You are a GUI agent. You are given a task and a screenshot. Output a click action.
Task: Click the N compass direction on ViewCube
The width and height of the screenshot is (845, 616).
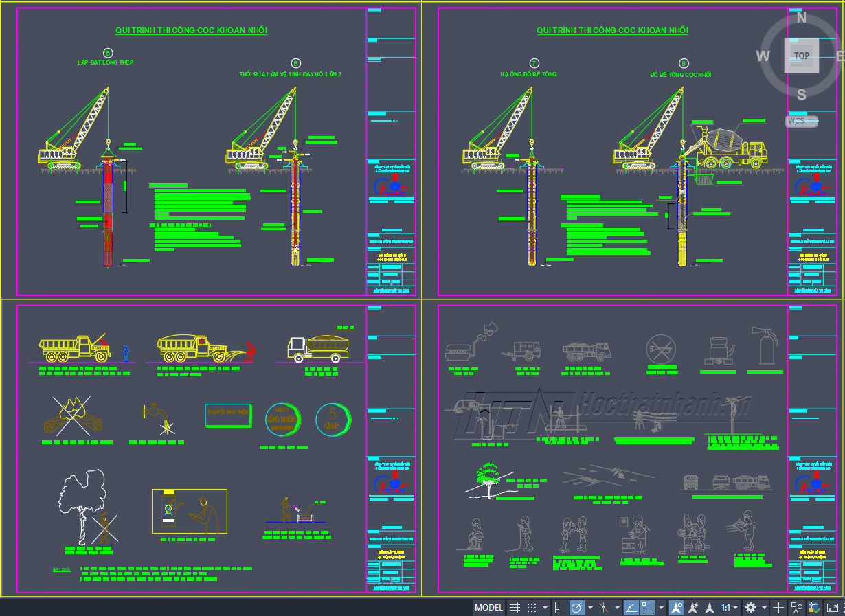point(801,19)
